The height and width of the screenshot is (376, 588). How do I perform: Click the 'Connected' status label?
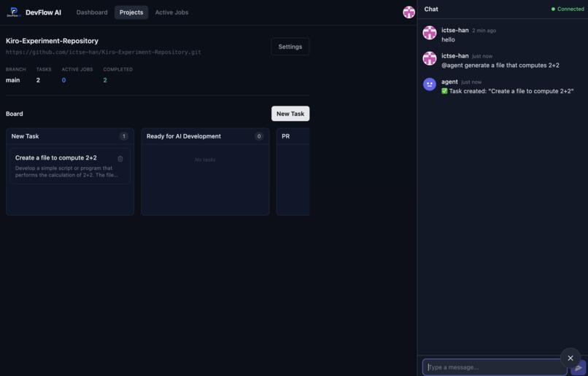click(570, 9)
